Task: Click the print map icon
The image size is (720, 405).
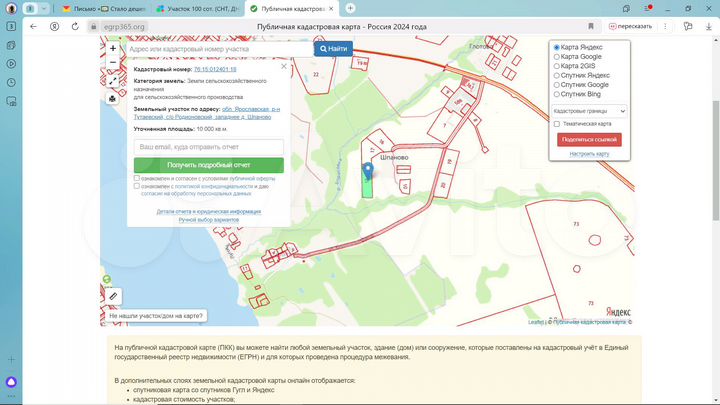Action: coord(112,99)
